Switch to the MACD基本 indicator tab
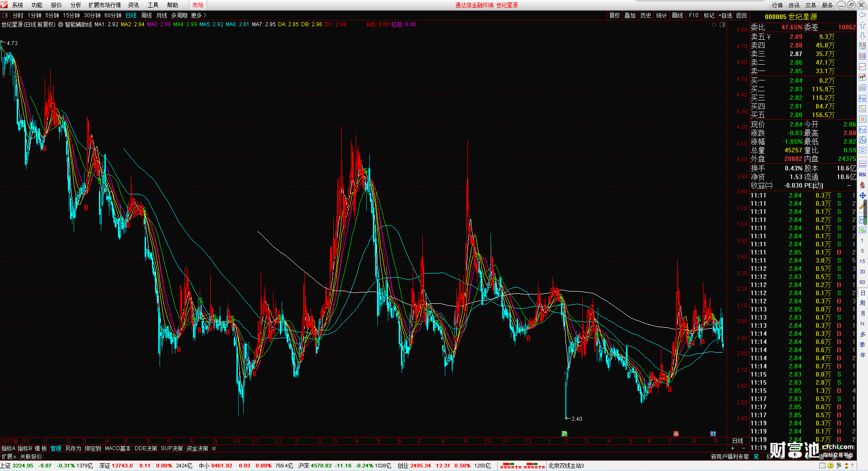Screen dimensions: 868x471 [118, 448]
